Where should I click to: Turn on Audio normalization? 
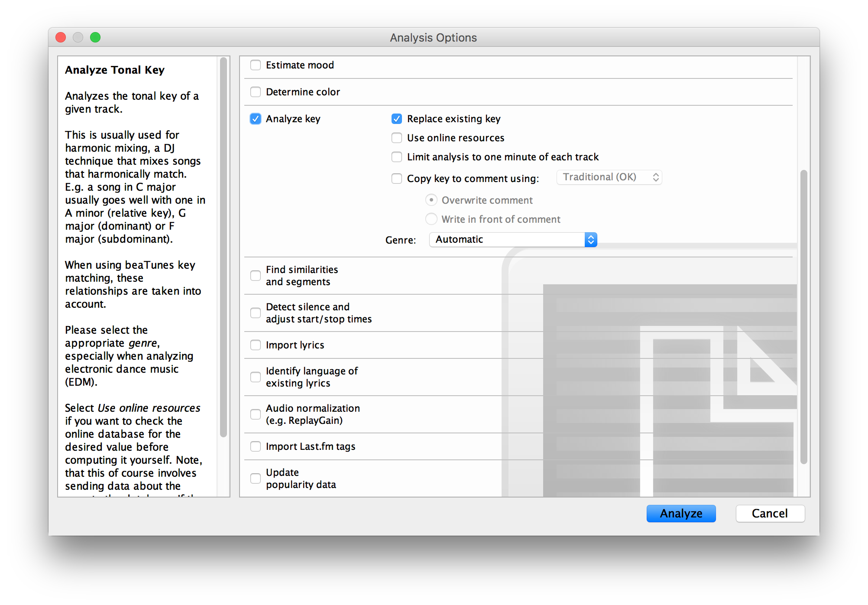pyautogui.click(x=256, y=414)
